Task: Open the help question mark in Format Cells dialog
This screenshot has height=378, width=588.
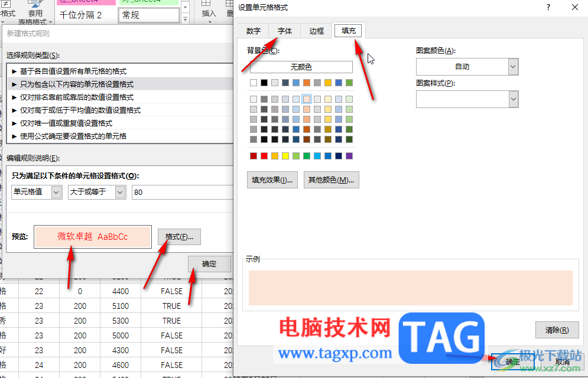Action: click(548, 7)
